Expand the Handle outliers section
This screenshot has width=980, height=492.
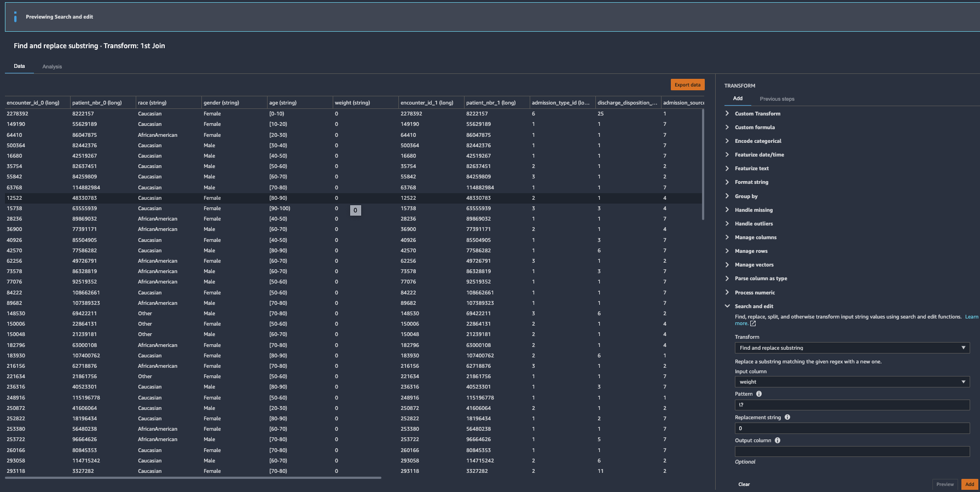753,223
